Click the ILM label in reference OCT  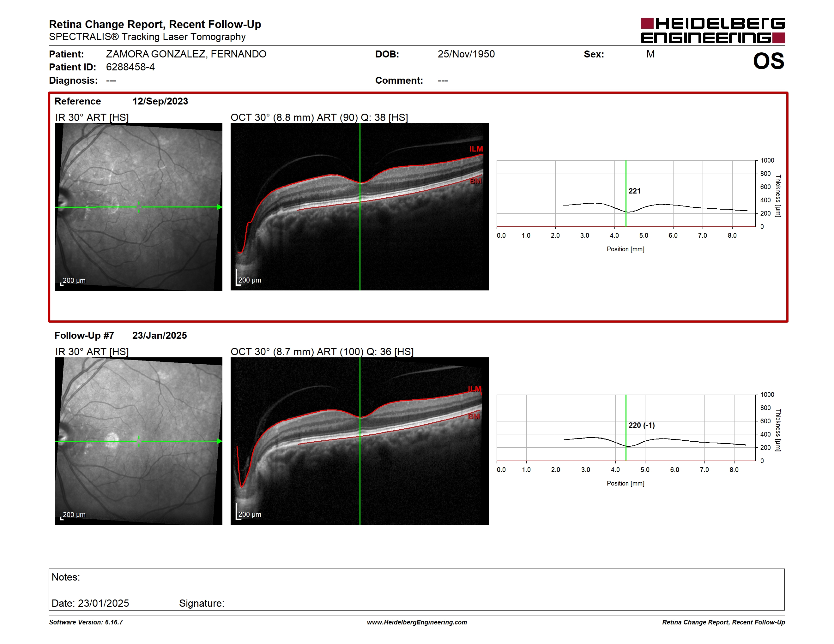[x=476, y=149]
